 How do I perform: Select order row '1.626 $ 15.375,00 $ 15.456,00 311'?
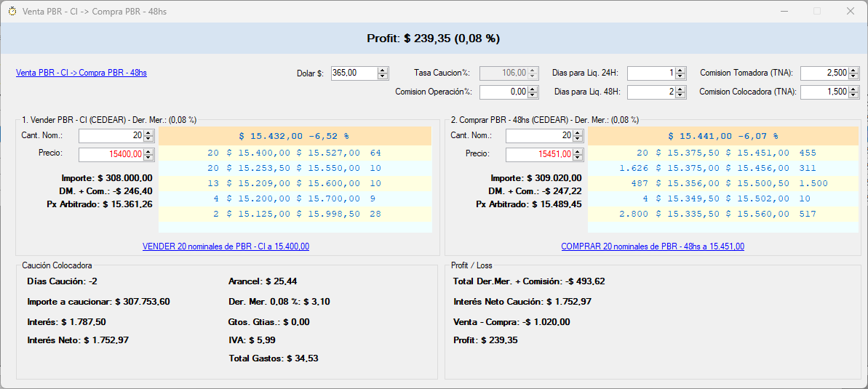[x=723, y=168]
